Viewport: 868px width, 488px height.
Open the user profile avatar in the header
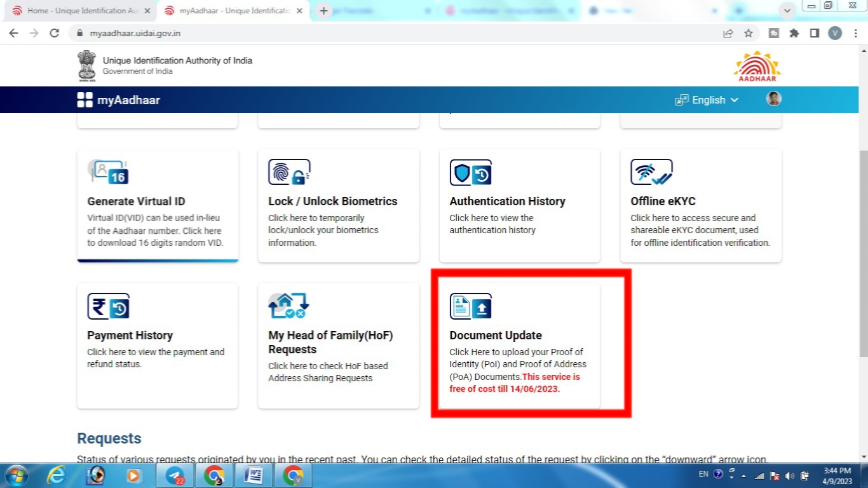pos(773,98)
